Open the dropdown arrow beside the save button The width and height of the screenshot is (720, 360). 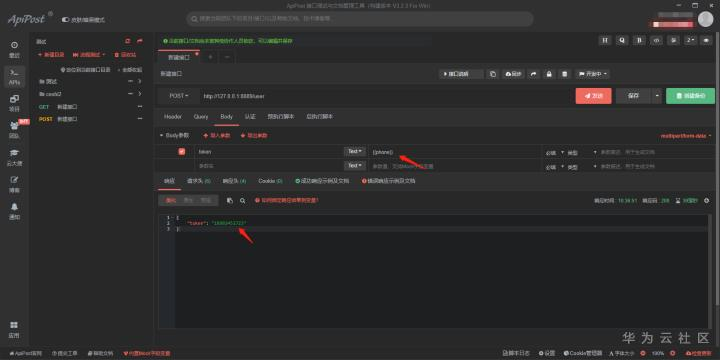pyautogui.click(x=657, y=96)
